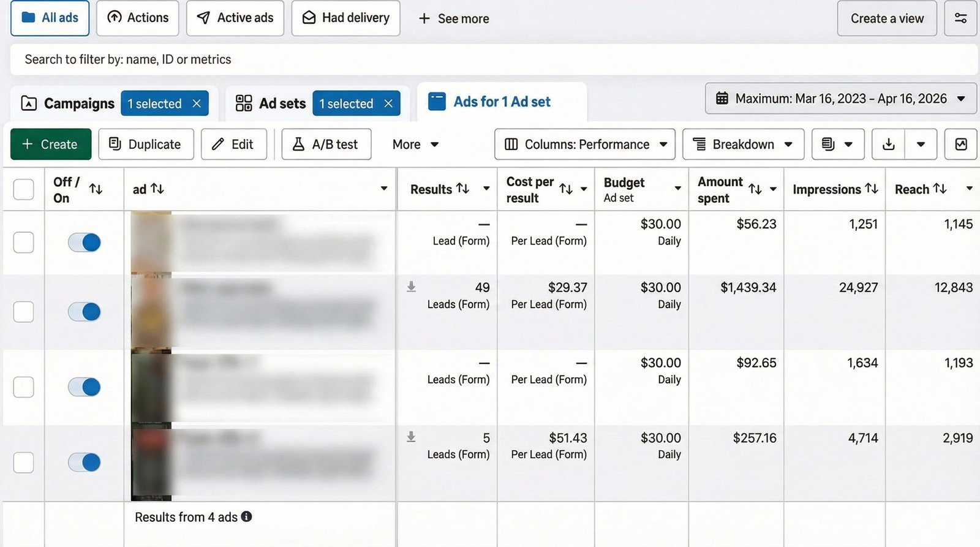The width and height of the screenshot is (980, 547).
Task: Open the reports icon dropdown
Action: click(837, 145)
